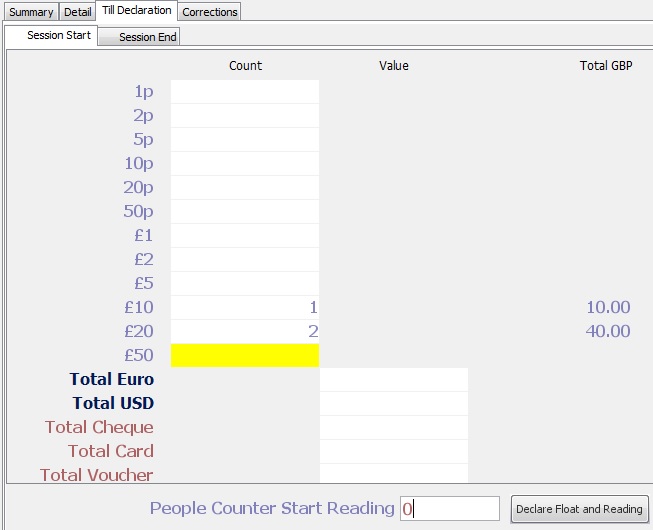The image size is (653, 530).
Task: Click the Total USD value field
Action: click(394, 403)
